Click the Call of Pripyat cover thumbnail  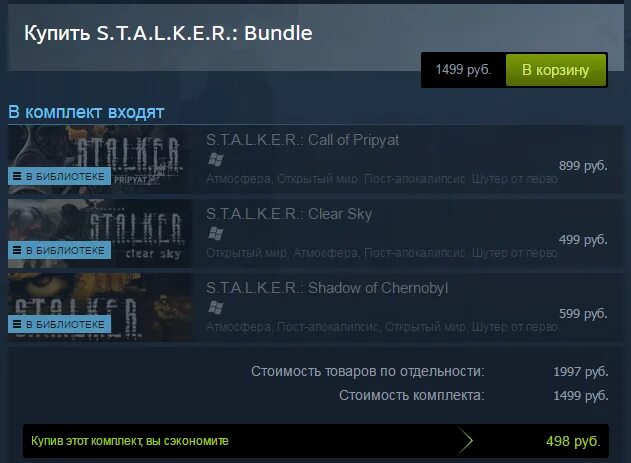[x=100, y=160]
